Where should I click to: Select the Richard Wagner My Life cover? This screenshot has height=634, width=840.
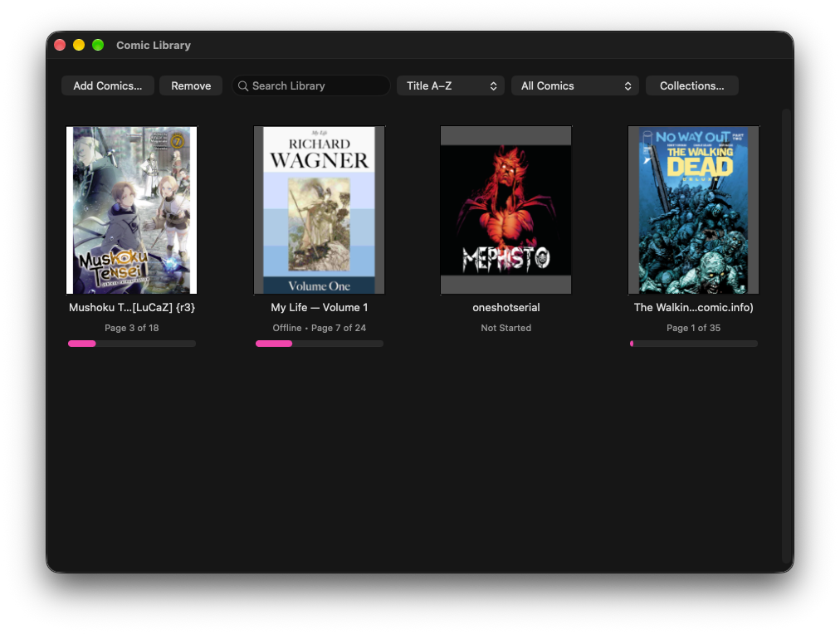pyautogui.click(x=320, y=210)
